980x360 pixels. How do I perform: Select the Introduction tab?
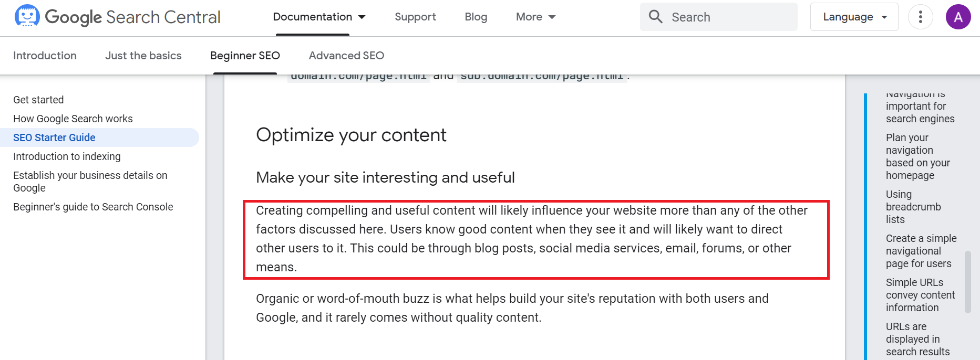tap(45, 56)
